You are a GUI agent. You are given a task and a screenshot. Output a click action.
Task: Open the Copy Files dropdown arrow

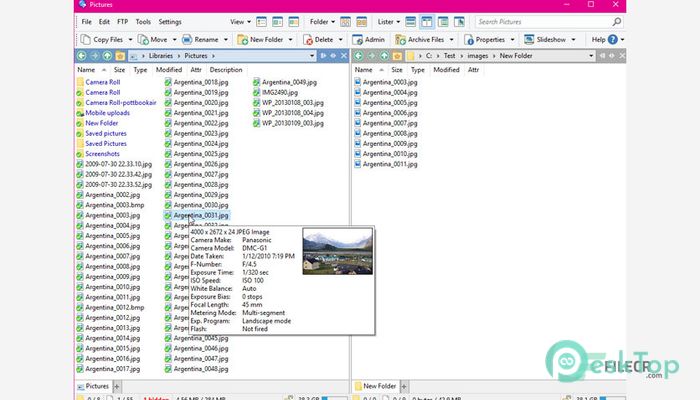(130, 39)
